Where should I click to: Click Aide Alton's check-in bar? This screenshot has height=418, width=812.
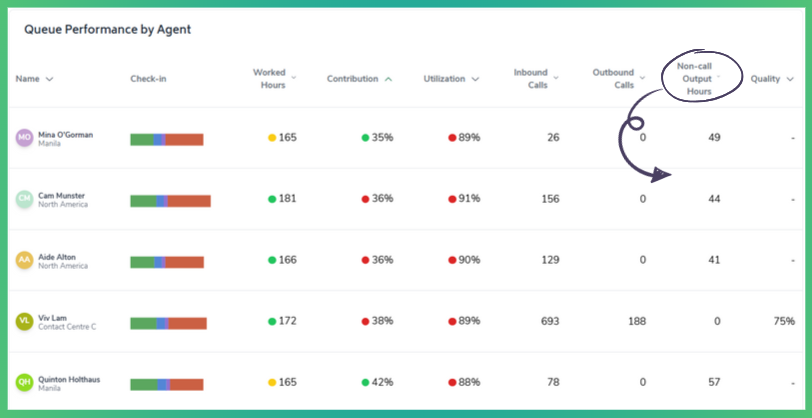[x=167, y=262]
